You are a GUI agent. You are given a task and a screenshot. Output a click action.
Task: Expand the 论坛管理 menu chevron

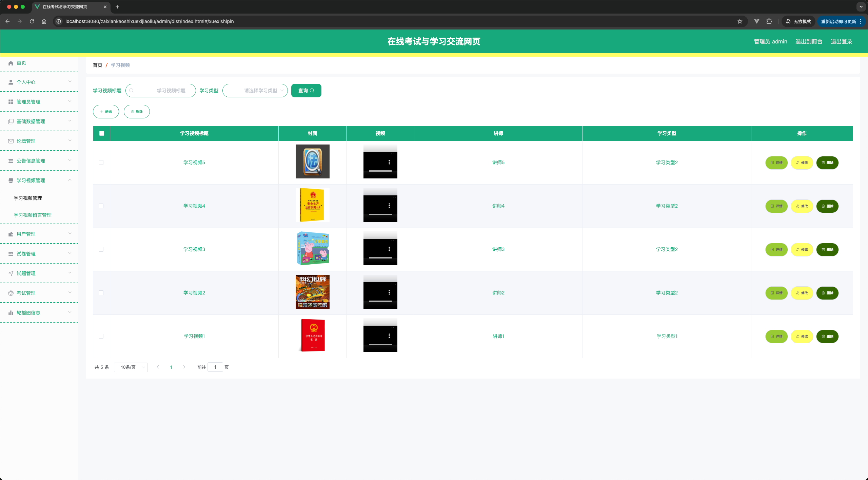70,140
